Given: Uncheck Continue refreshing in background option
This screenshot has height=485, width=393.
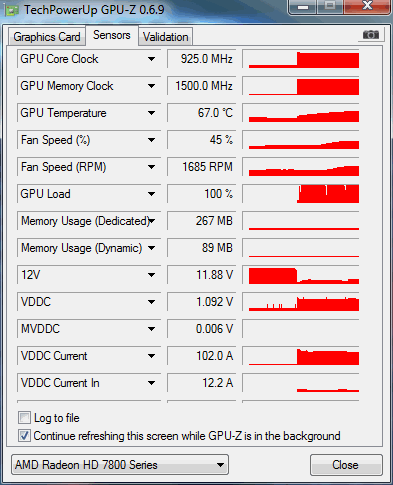Looking at the screenshot, I should coord(24,436).
